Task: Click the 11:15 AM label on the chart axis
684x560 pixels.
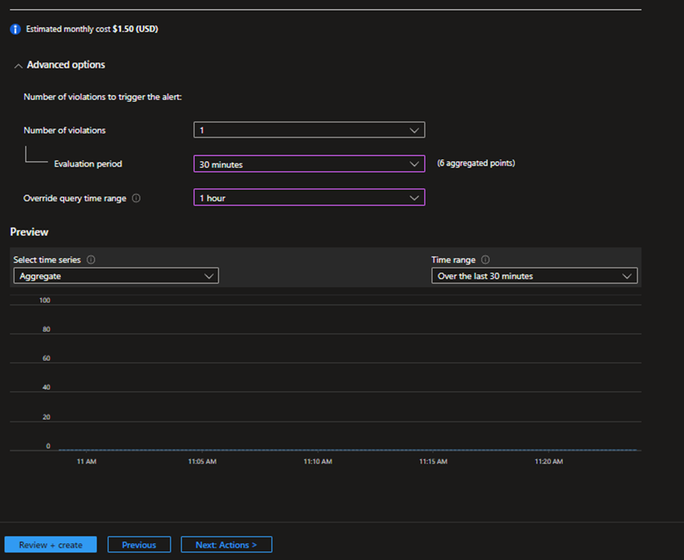Action: pyautogui.click(x=433, y=462)
